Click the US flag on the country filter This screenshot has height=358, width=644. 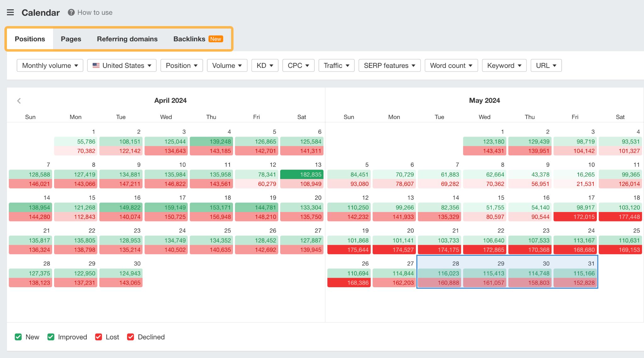click(x=97, y=65)
